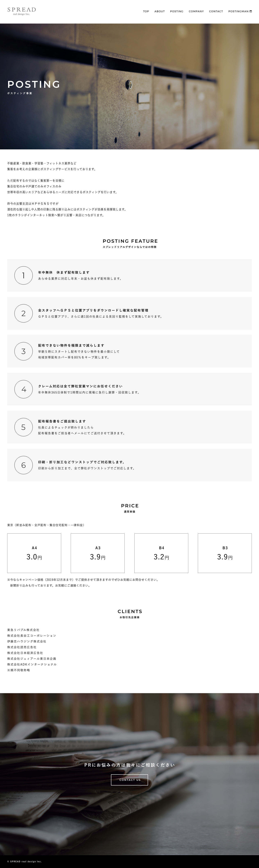This screenshot has width=259, height=868.
Task: Click the number 1 circle icon
Action: [24, 275]
